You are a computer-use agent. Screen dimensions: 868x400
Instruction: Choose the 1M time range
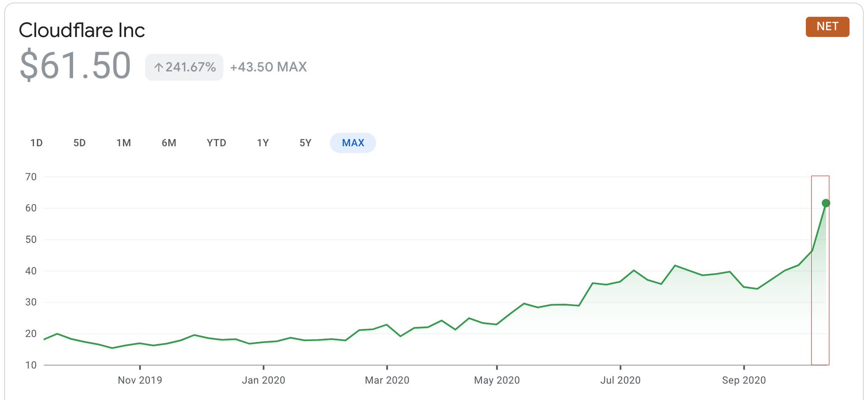(123, 143)
